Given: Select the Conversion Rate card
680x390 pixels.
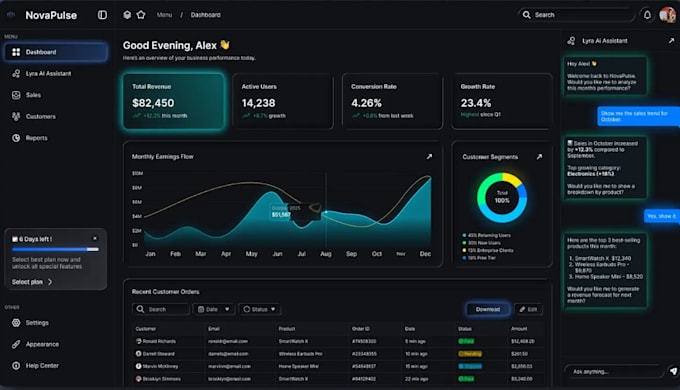Looking at the screenshot, I should click(x=392, y=102).
